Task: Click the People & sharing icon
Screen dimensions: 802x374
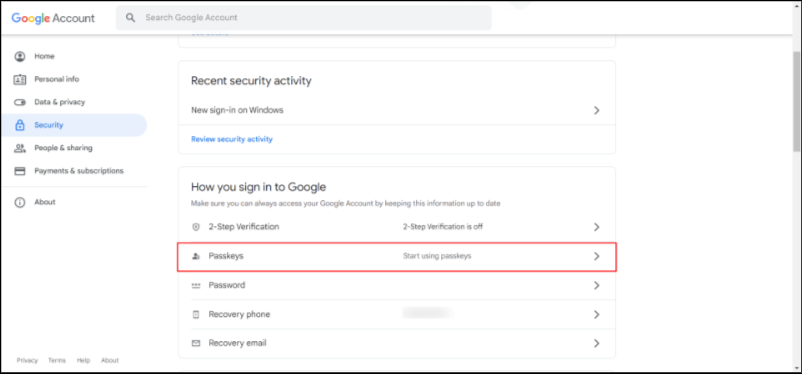Action: (x=20, y=148)
